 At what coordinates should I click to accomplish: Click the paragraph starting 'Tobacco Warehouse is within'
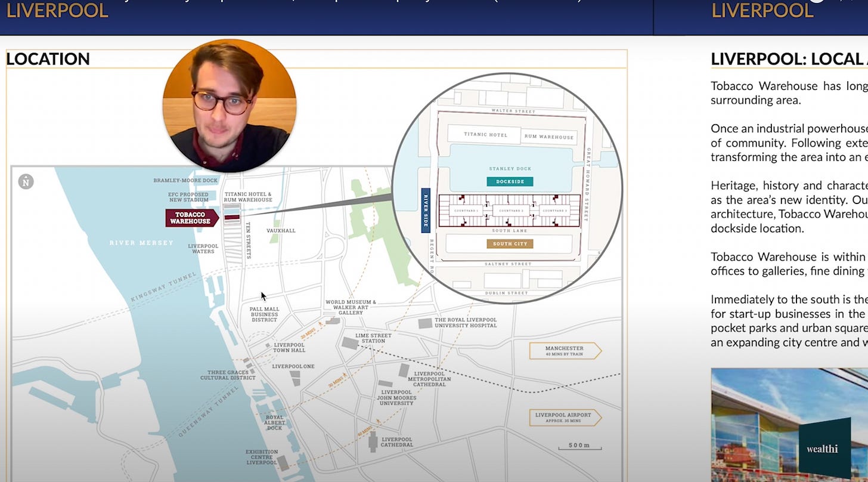coord(789,264)
